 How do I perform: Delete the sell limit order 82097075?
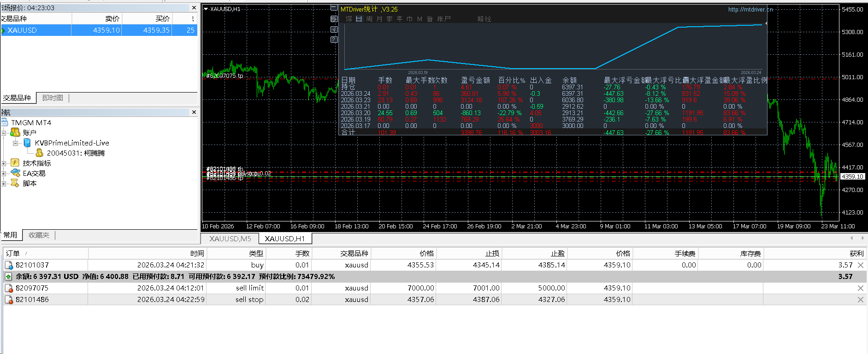tap(860, 288)
